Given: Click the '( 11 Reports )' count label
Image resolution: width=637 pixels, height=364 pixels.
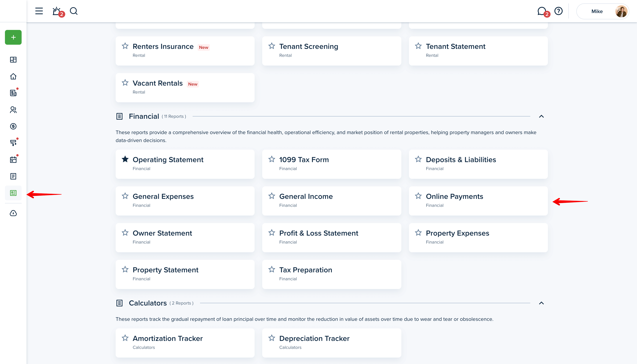Looking at the screenshot, I should (174, 116).
